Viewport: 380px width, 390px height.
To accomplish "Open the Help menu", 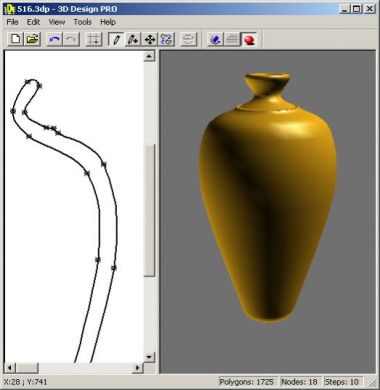I will (108, 22).
